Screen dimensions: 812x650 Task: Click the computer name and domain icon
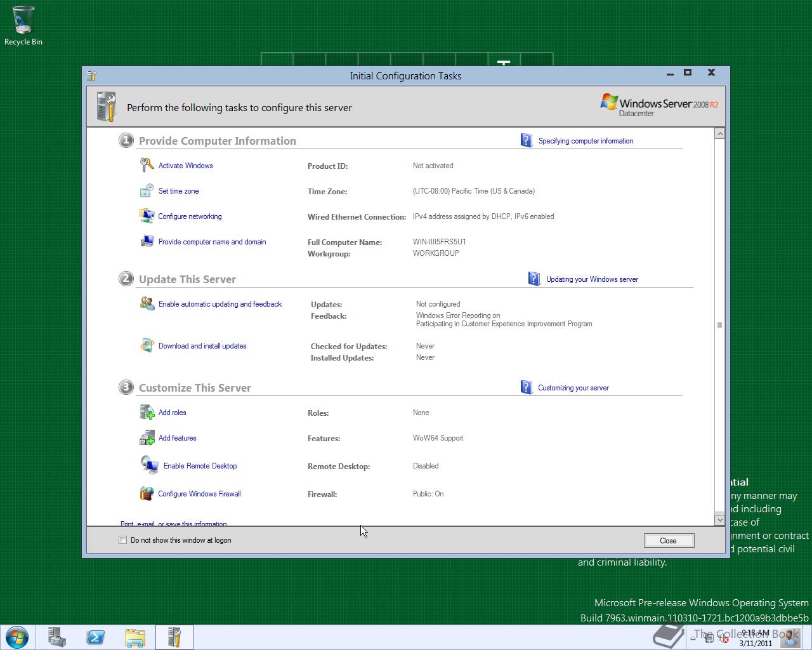(147, 241)
